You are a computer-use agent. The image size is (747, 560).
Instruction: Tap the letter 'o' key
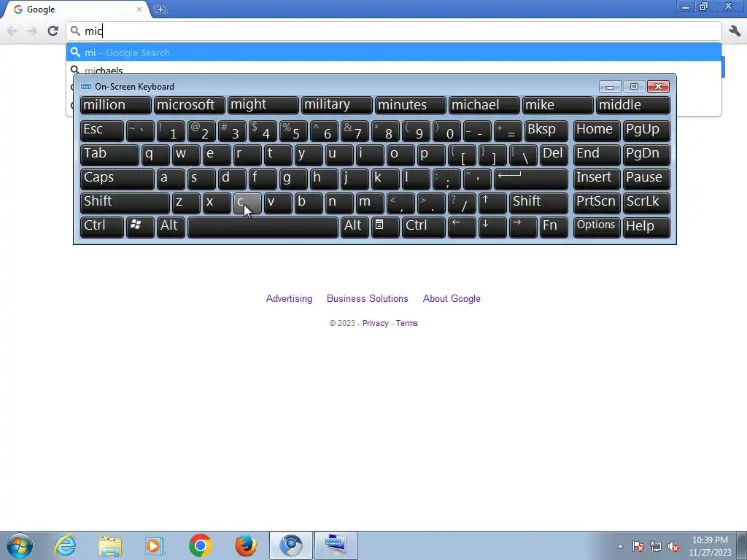400,155
